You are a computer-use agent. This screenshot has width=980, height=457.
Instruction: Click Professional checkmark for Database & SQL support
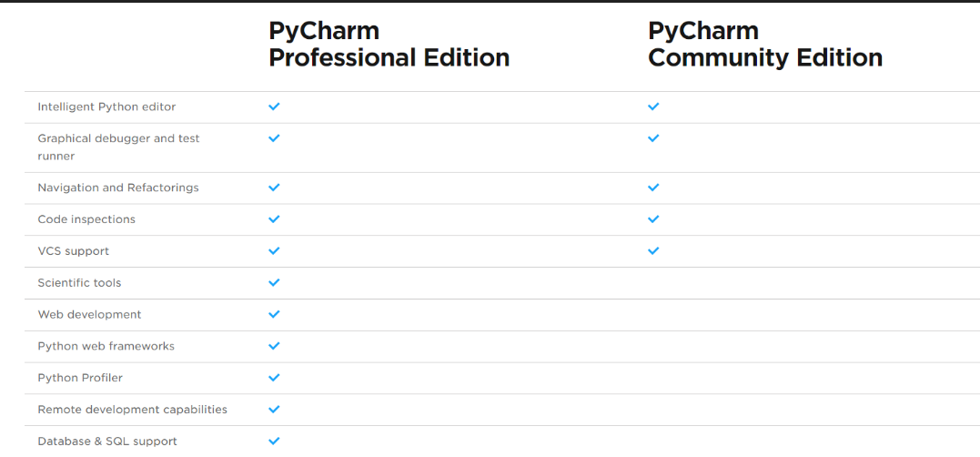(x=274, y=441)
